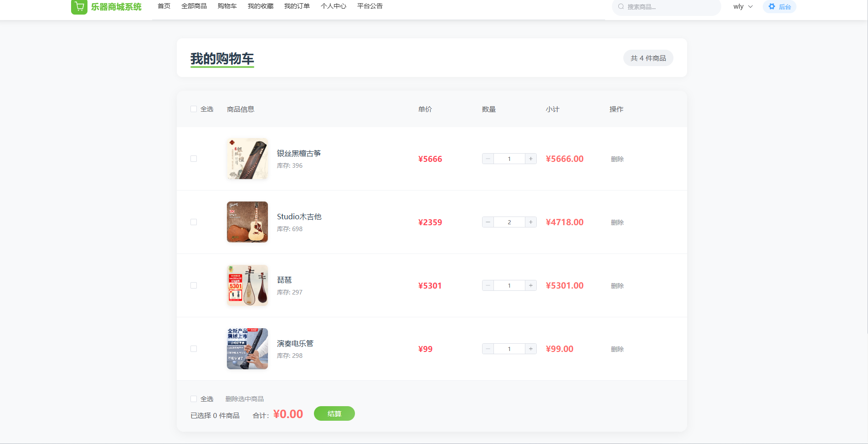The image size is (868, 444).
Task: Decrease Studio木吉他 quantity with the minus button
Action: 488,222
